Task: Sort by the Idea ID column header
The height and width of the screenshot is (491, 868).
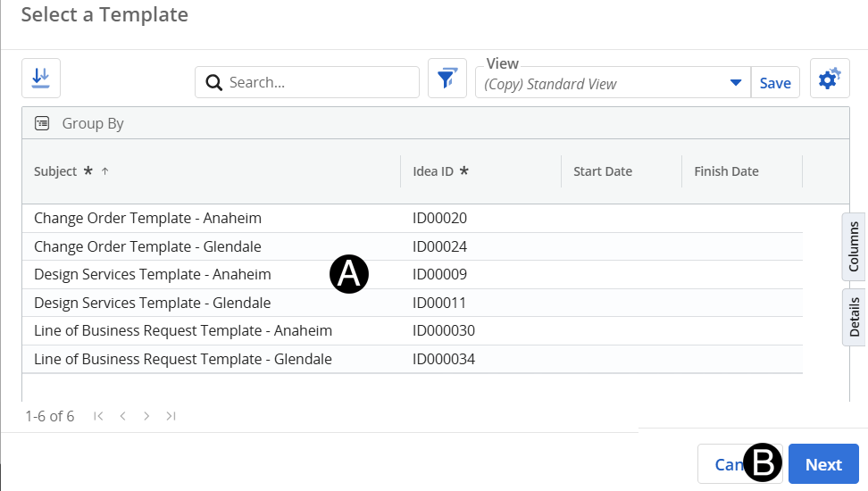Action: point(433,171)
